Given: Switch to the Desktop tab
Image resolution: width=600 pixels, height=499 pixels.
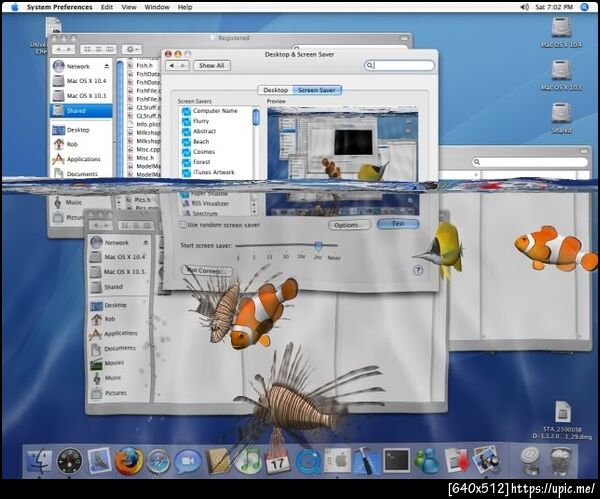Looking at the screenshot, I should tap(276, 90).
